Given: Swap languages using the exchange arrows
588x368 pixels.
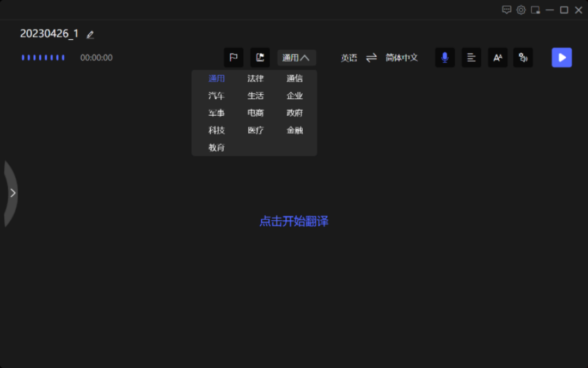Looking at the screenshot, I should coord(371,58).
